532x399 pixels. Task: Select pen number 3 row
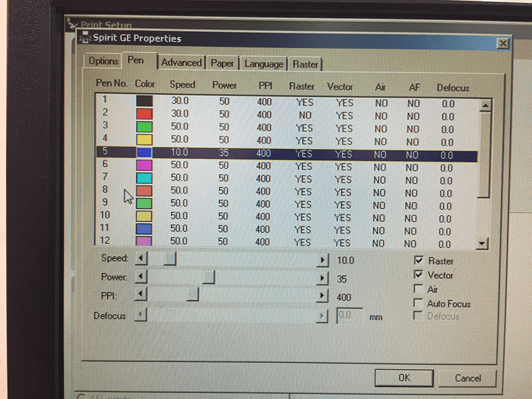(x=287, y=127)
